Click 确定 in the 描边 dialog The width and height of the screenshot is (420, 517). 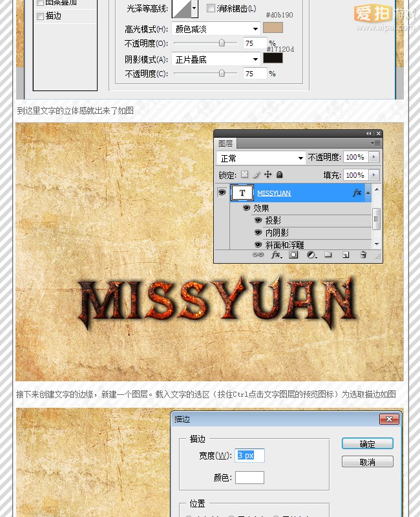(367, 443)
